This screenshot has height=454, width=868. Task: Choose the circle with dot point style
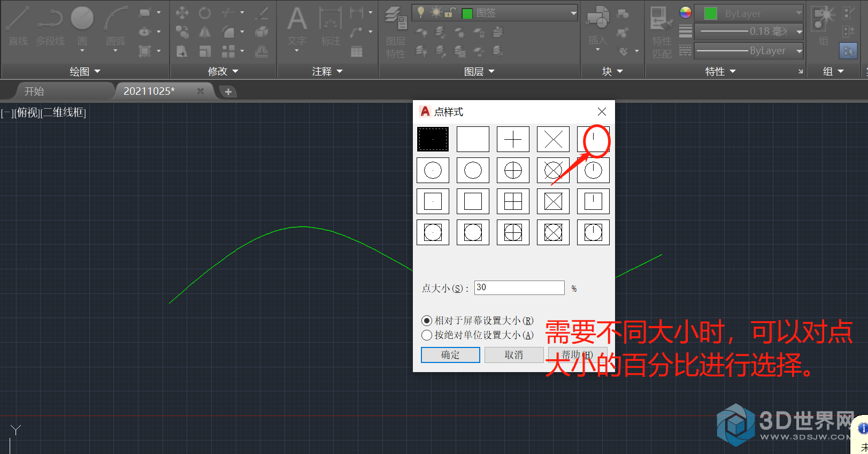tap(433, 170)
